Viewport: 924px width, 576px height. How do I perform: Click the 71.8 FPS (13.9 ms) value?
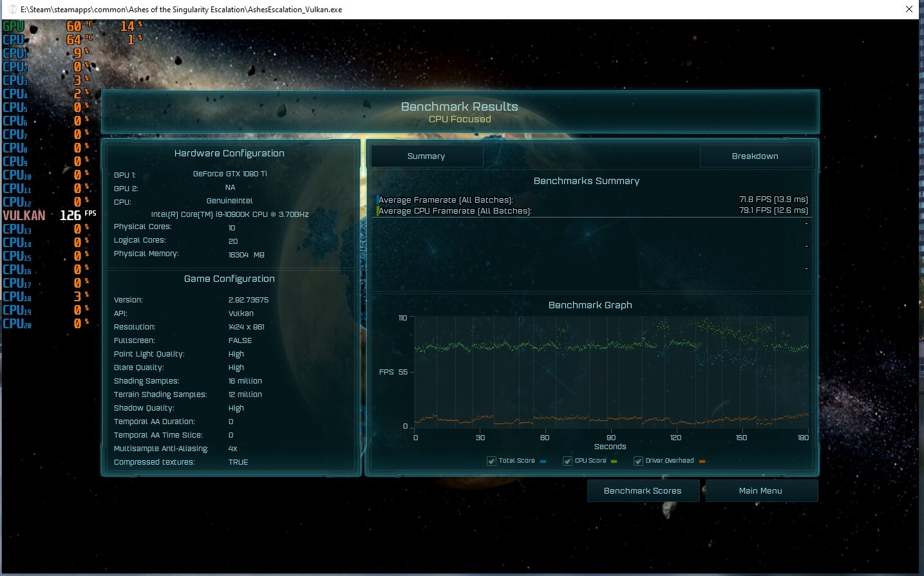(773, 200)
